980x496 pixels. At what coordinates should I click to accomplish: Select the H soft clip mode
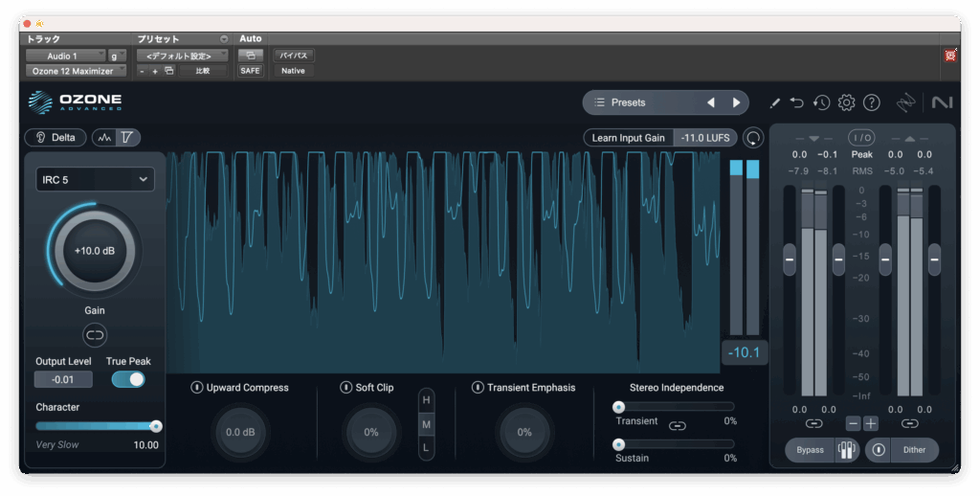[427, 399]
